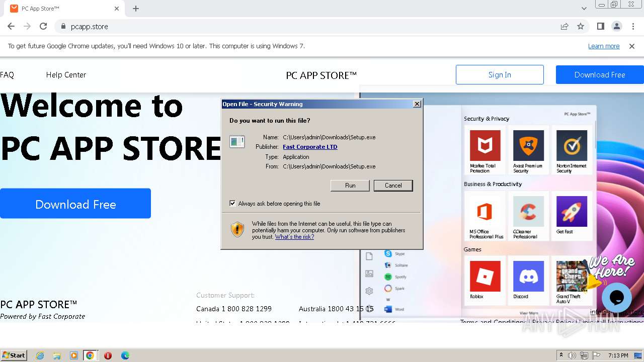This screenshot has width=644, height=362.
Task: Click Cancel in the security warning
Action: [x=393, y=186]
